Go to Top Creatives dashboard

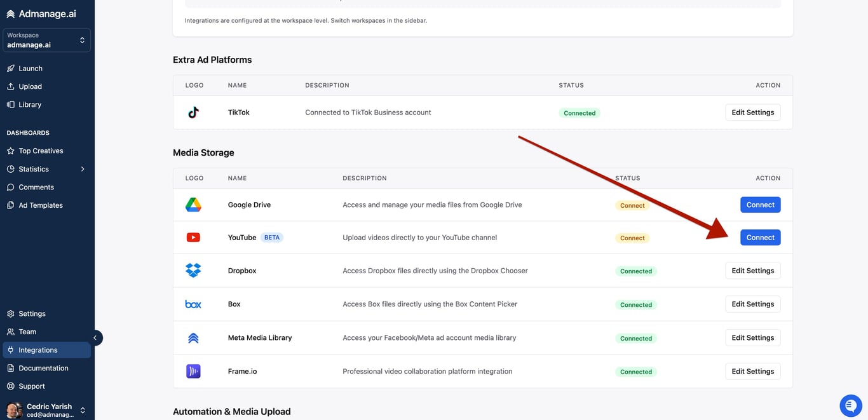(41, 151)
